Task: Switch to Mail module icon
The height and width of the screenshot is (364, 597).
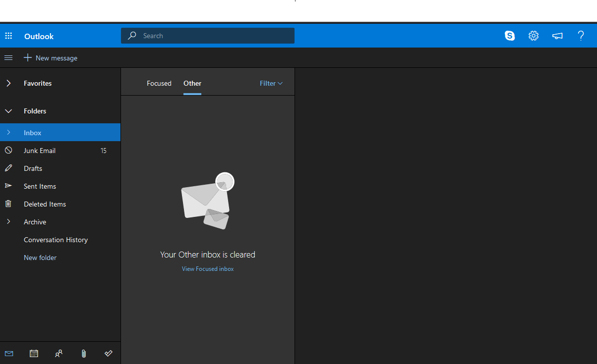Action: click(9, 354)
